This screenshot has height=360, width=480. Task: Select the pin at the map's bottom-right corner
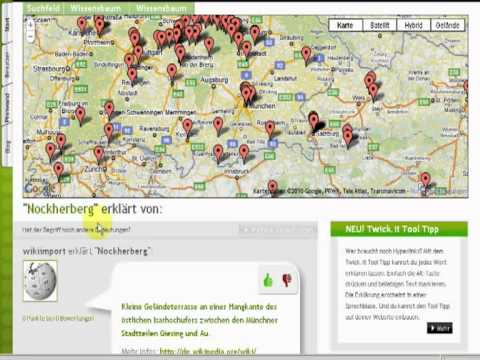click(x=425, y=181)
